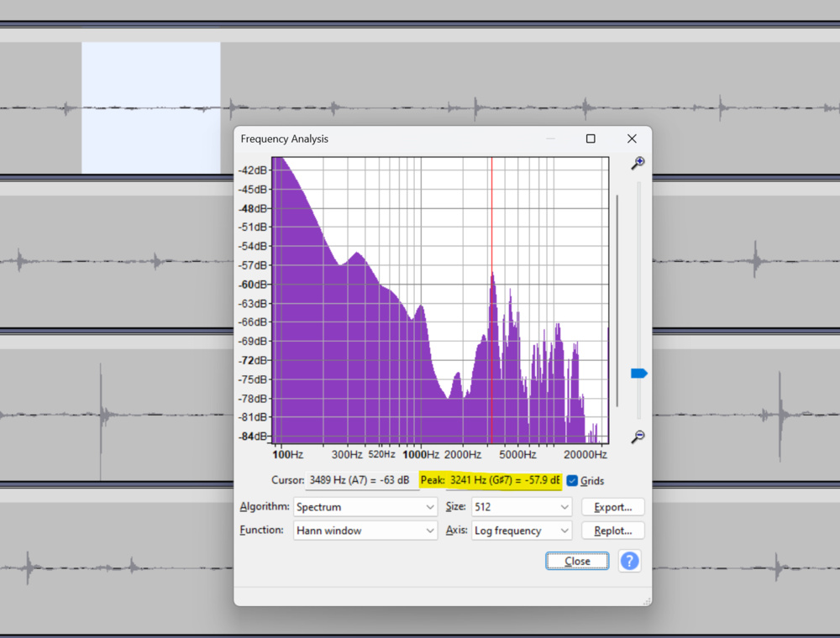Viewport: 840px width, 638px height.
Task: Click the light-blue selection region in the top track
Action: click(150, 101)
